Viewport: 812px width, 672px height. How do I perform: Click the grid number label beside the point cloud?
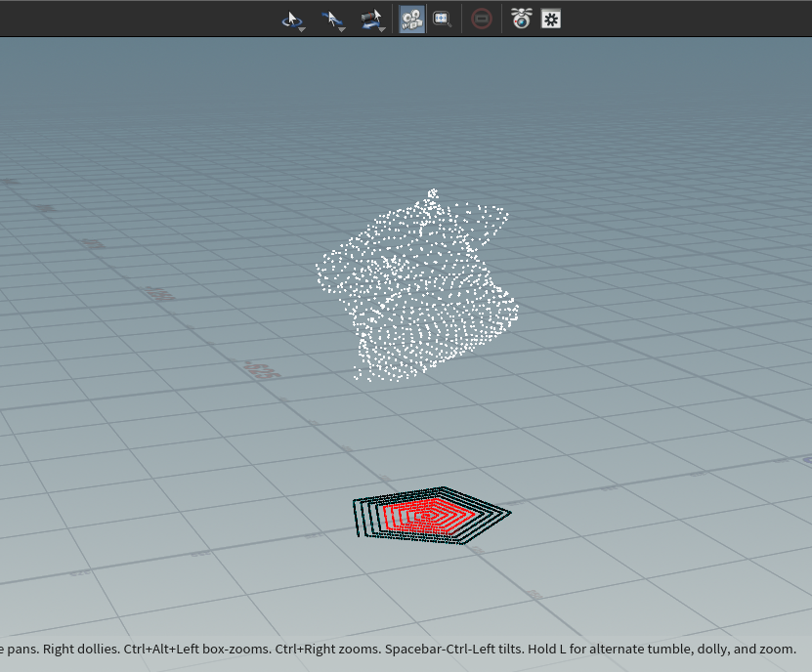(x=262, y=370)
